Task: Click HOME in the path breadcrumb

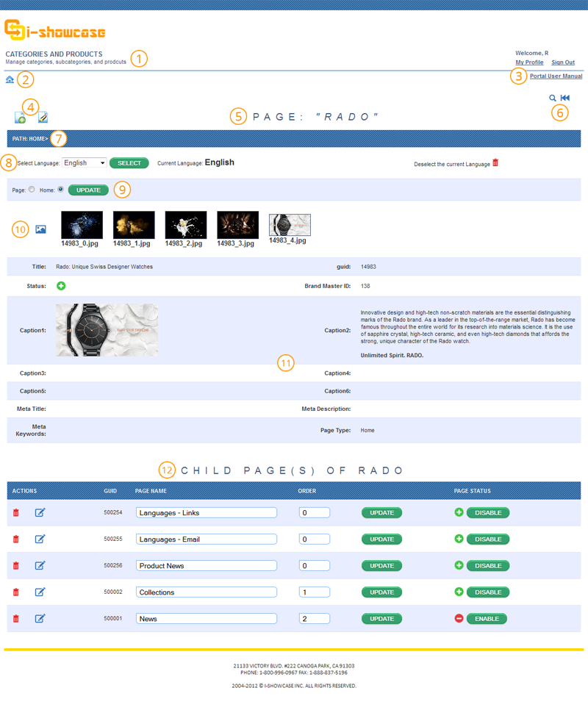Action: tap(37, 139)
